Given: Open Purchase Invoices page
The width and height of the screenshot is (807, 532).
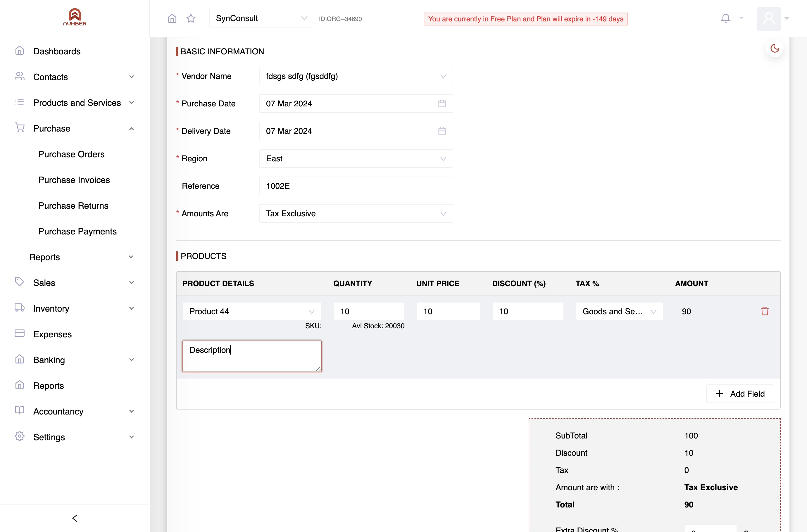Looking at the screenshot, I should [74, 180].
